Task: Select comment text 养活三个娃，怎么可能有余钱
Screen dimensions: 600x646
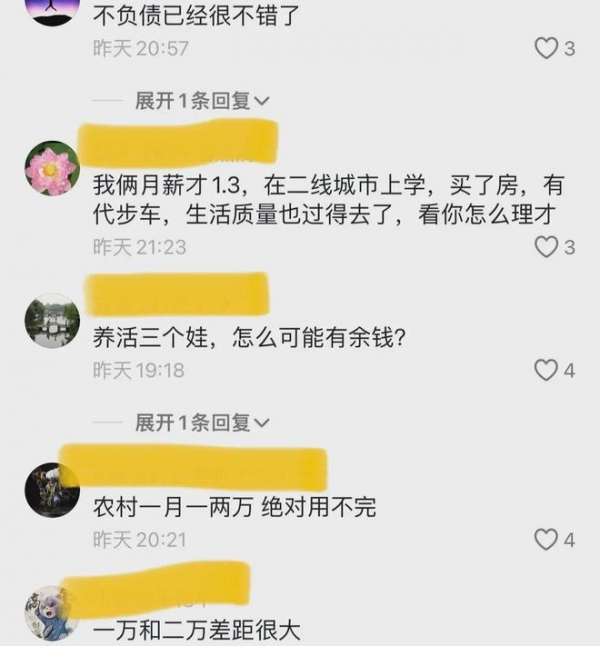Action: point(249,338)
